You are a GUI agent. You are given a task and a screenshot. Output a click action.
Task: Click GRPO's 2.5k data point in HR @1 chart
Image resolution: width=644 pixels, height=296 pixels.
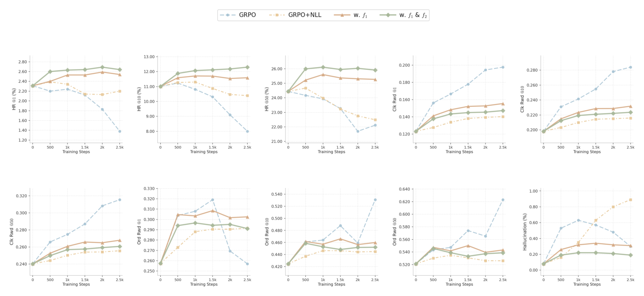(x=119, y=131)
